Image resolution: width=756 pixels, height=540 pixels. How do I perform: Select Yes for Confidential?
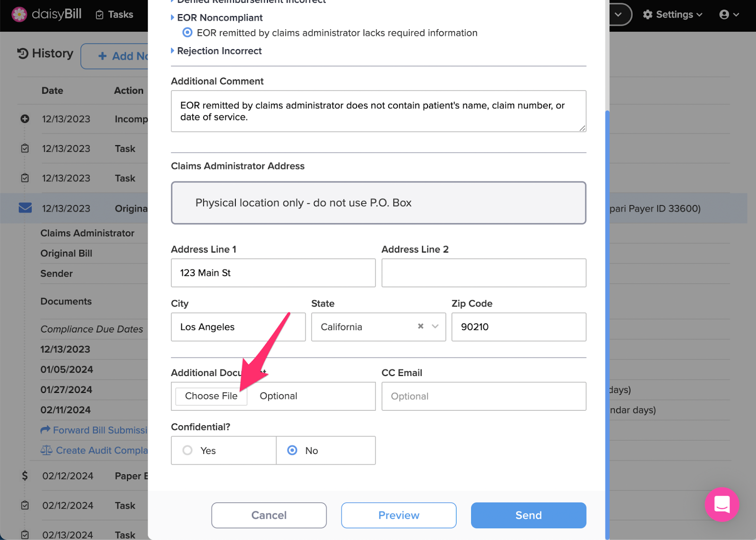pyautogui.click(x=188, y=450)
